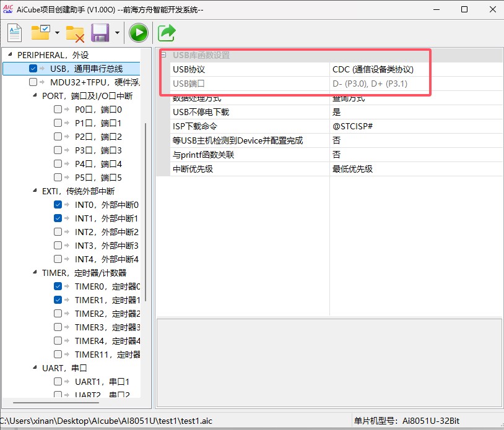The height and width of the screenshot is (430, 504).
Task: Click the AiCube app logo in title bar
Action: [x=7, y=9]
